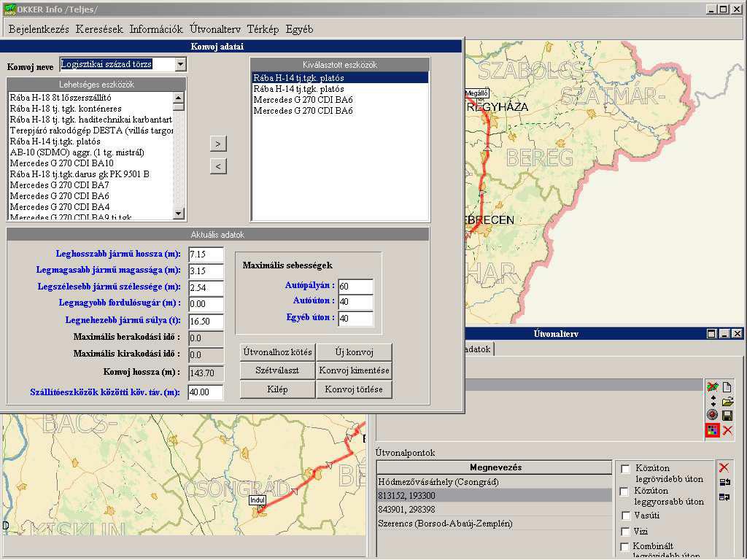
Task: Check the Kombinált legrövidebb úton option
Action: coord(625,547)
